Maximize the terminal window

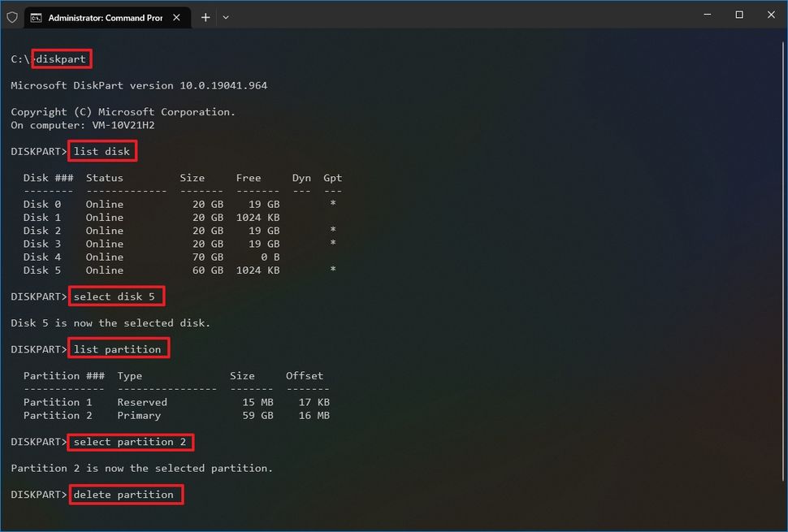click(739, 15)
